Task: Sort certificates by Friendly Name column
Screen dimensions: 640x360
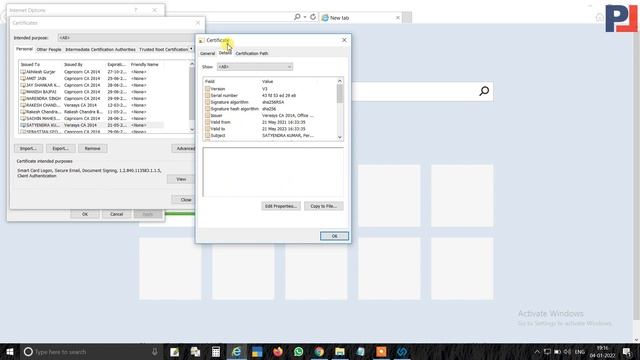Action: [147, 64]
